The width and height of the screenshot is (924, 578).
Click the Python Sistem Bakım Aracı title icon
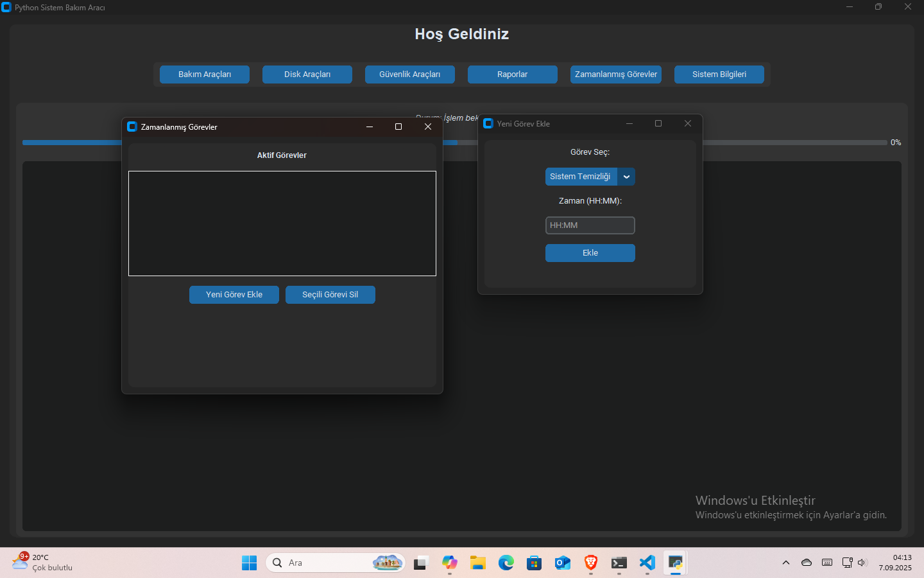(x=6, y=7)
